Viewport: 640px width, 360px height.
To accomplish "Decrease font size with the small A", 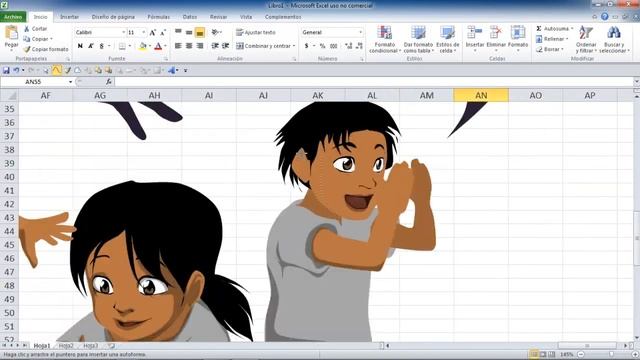I will pos(163,32).
